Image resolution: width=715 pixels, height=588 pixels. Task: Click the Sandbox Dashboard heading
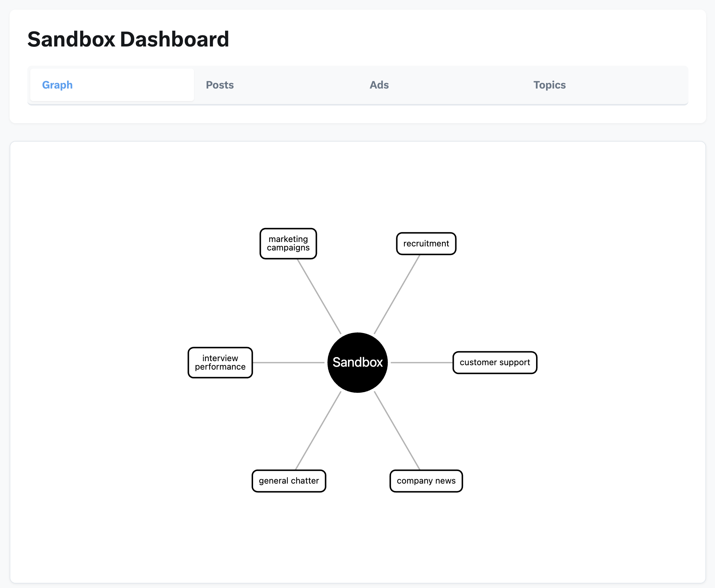pyautogui.click(x=128, y=39)
